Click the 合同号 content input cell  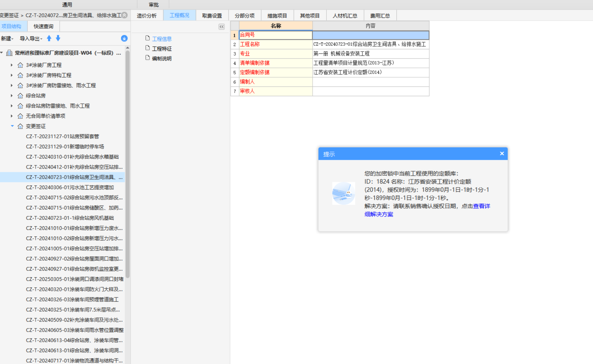coord(371,35)
